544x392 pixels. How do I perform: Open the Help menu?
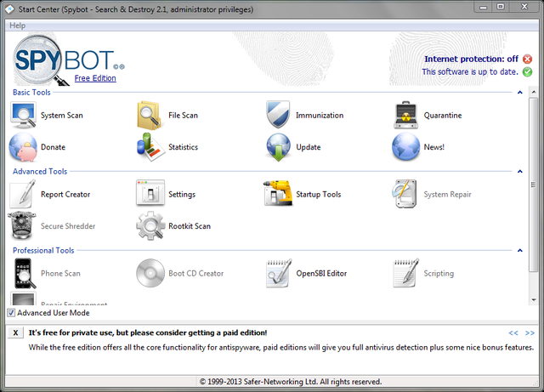click(17, 26)
